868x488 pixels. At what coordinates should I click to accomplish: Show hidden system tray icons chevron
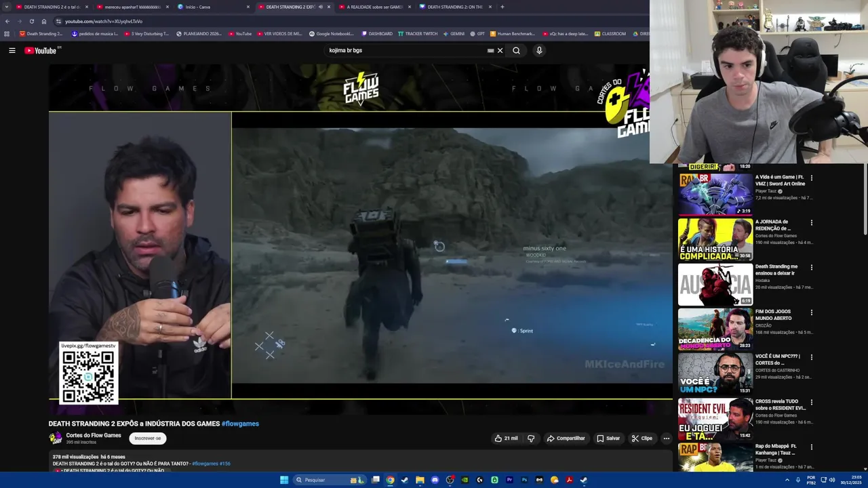(x=787, y=480)
